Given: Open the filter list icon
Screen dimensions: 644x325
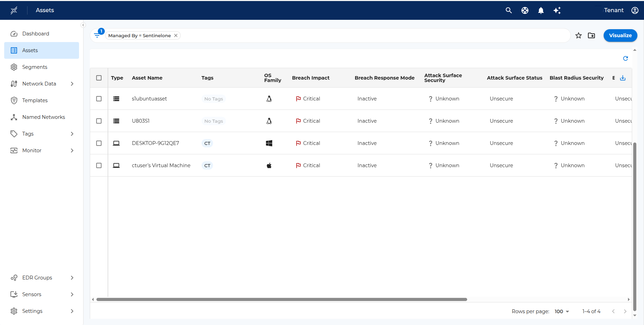Looking at the screenshot, I should click(x=97, y=35).
